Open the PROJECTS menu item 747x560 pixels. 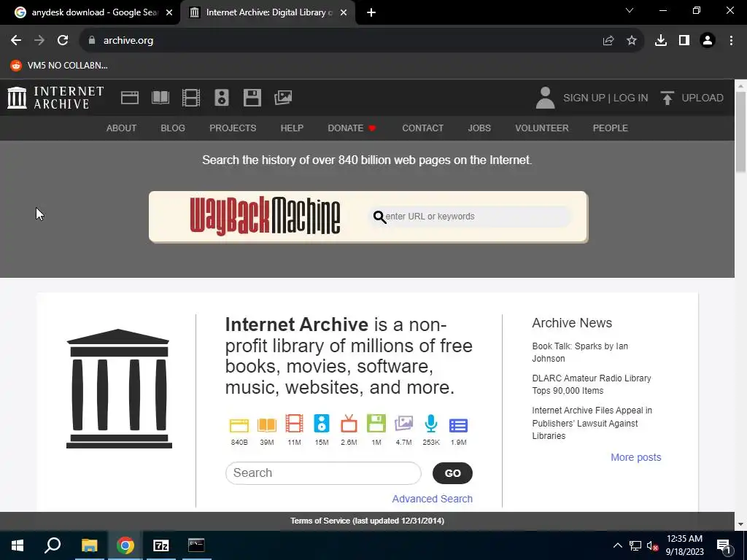(x=233, y=128)
